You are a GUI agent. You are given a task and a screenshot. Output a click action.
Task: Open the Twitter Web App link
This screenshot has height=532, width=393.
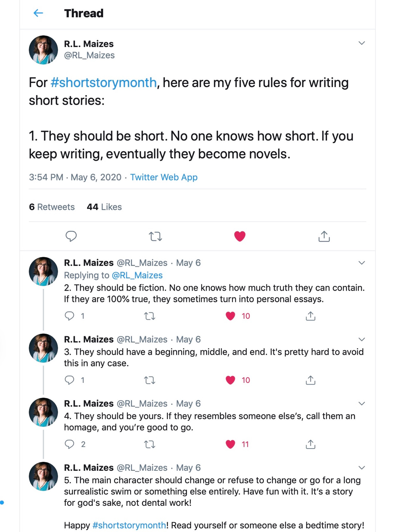click(164, 177)
